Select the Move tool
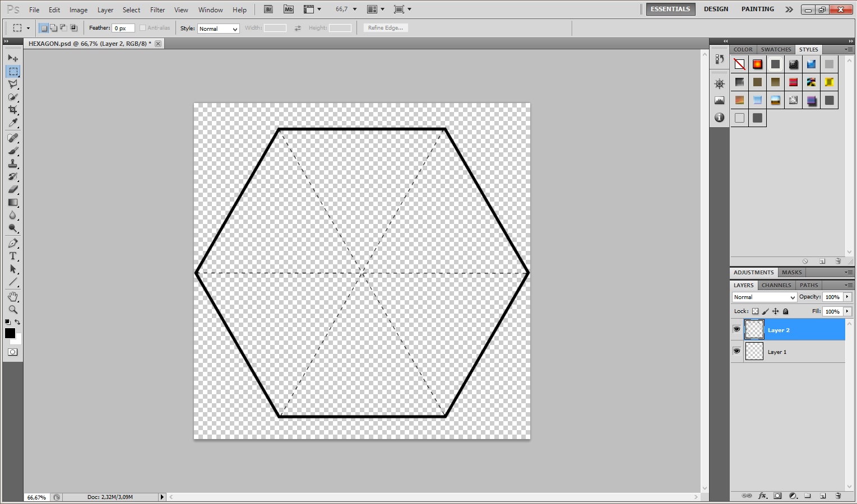The height and width of the screenshot is (504, 857). [x=13, y=58]
